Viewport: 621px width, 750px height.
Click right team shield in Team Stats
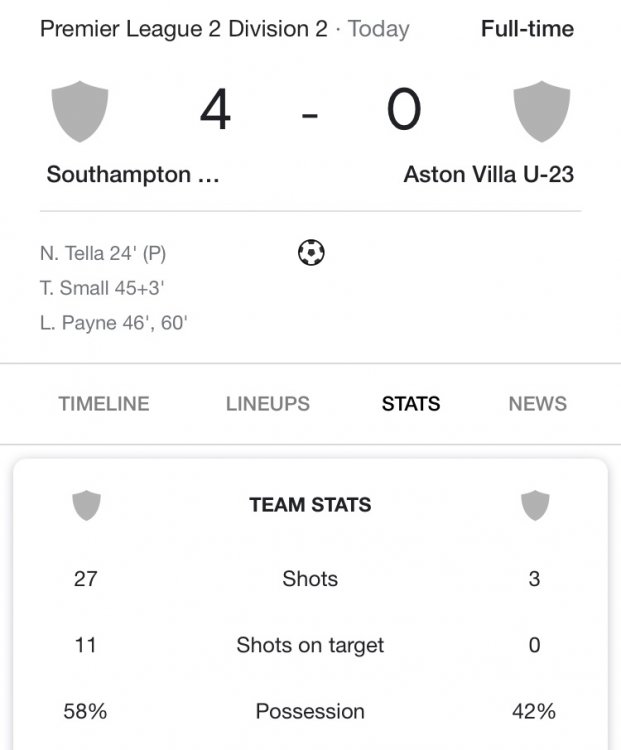point(535,505)
